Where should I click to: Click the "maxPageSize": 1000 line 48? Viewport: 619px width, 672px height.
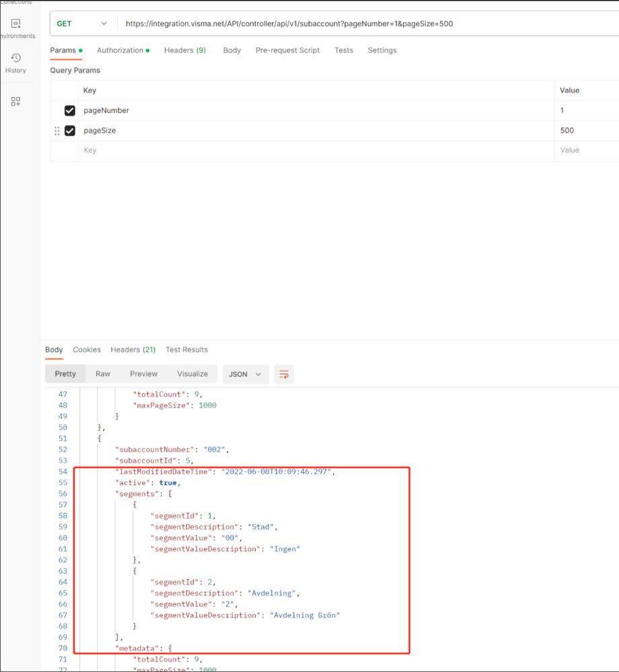point(175,406)
